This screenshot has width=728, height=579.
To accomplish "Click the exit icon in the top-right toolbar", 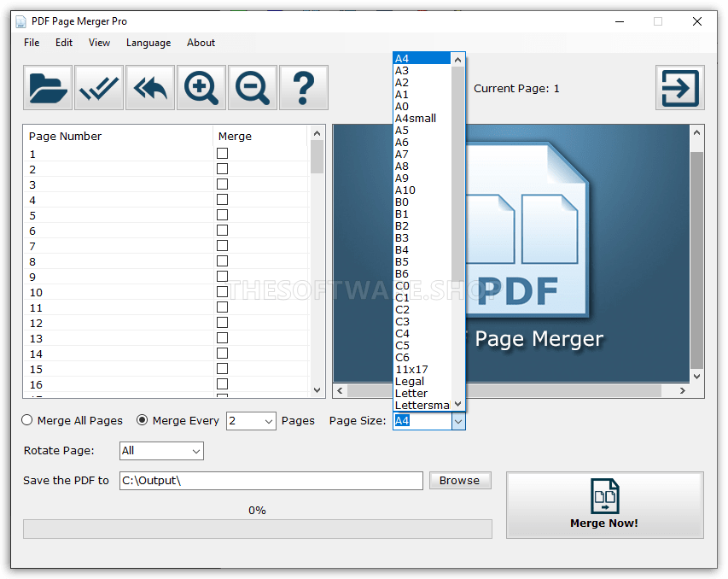I will tap(679, 87).
